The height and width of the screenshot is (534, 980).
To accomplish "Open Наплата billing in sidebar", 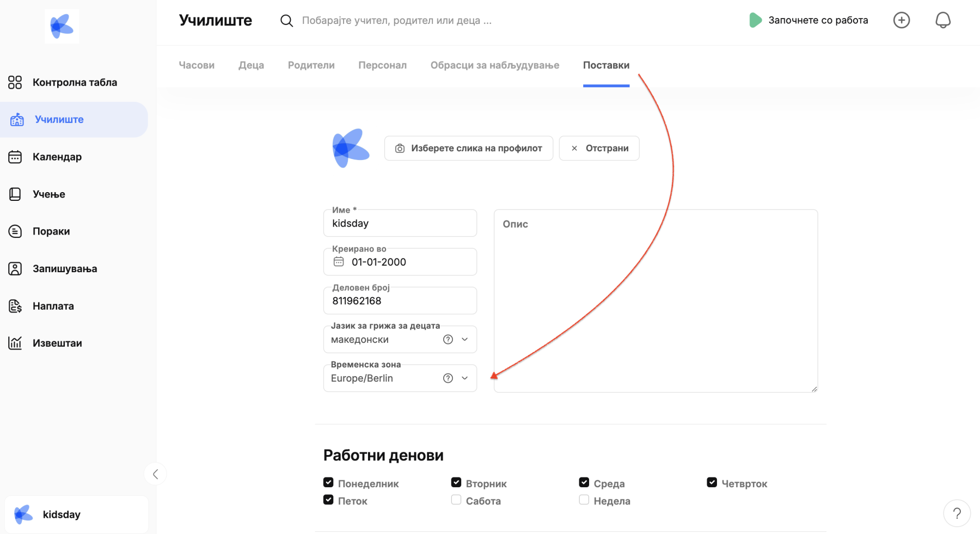I will coord(53,306).
